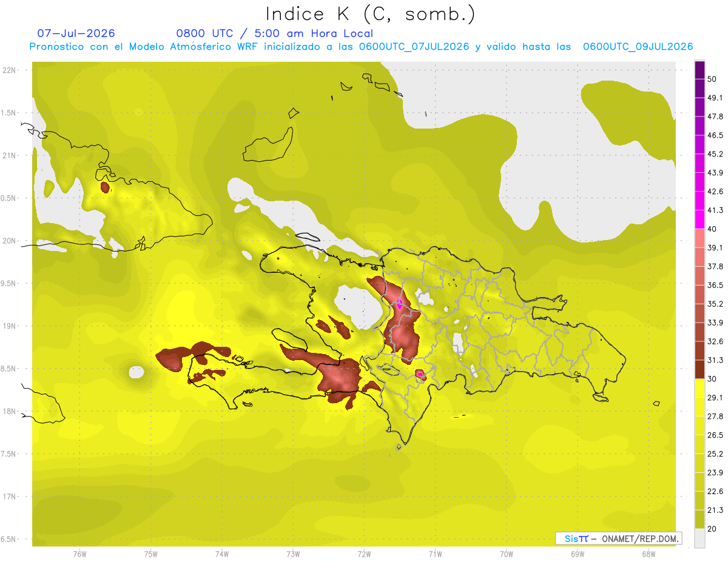This screenshot has height=562, width=728.
Task: Click legend value "42.6"
Action: [715, 192]
